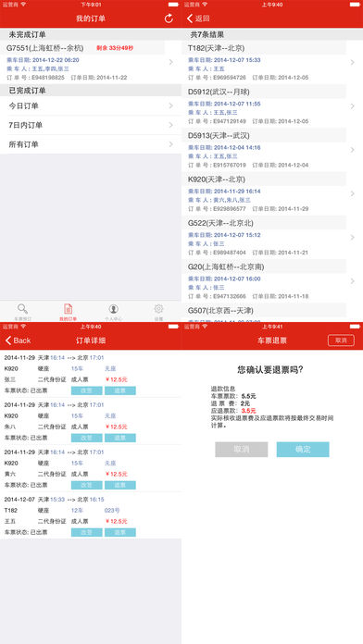Open the D5913 天津--武汉 order chevron
This screenshot has height=644, width=363.
(352, 150)
